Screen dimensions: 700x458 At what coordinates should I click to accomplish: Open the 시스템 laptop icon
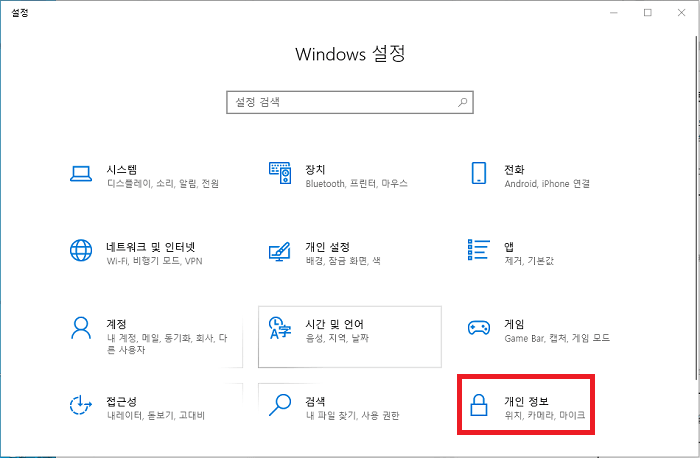tap(81, 174)
